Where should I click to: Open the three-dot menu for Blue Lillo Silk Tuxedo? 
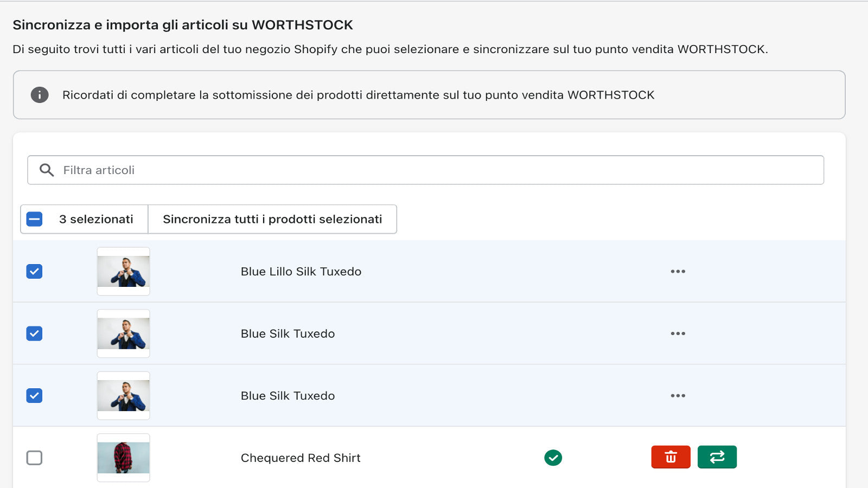678,272
